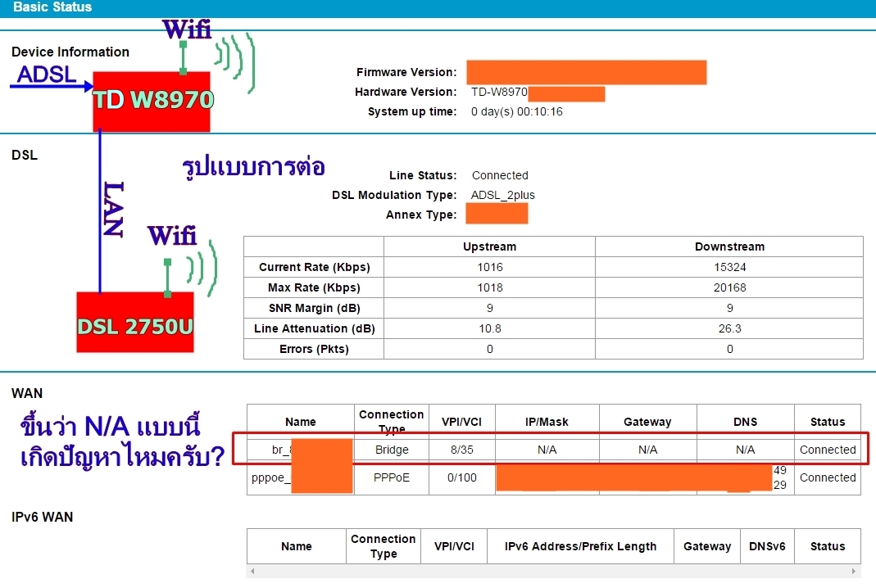The width and height of the screenshot is (876, 588).
Task: Click the "VPI/VCI" header in IPv6 WAN table
Action: coord(454,546)
